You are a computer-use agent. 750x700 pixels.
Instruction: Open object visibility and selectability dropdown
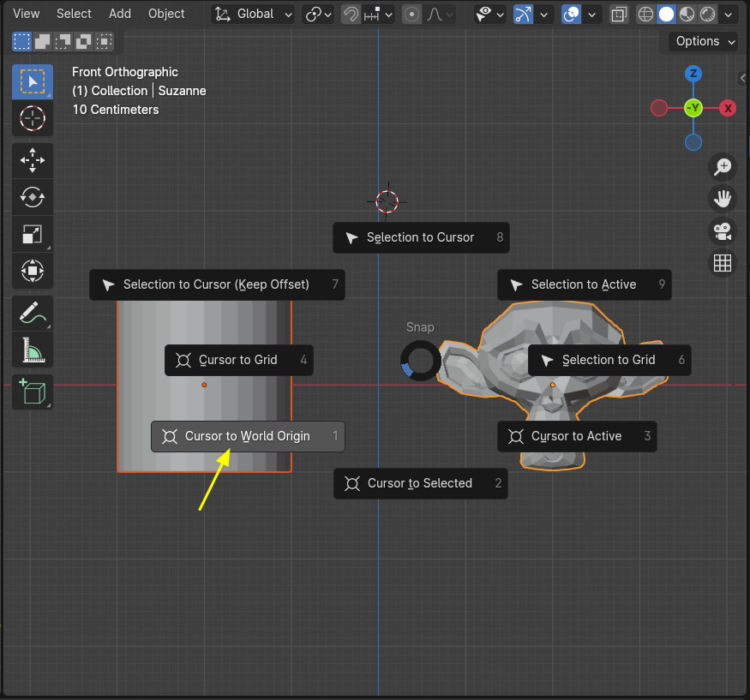489,15
